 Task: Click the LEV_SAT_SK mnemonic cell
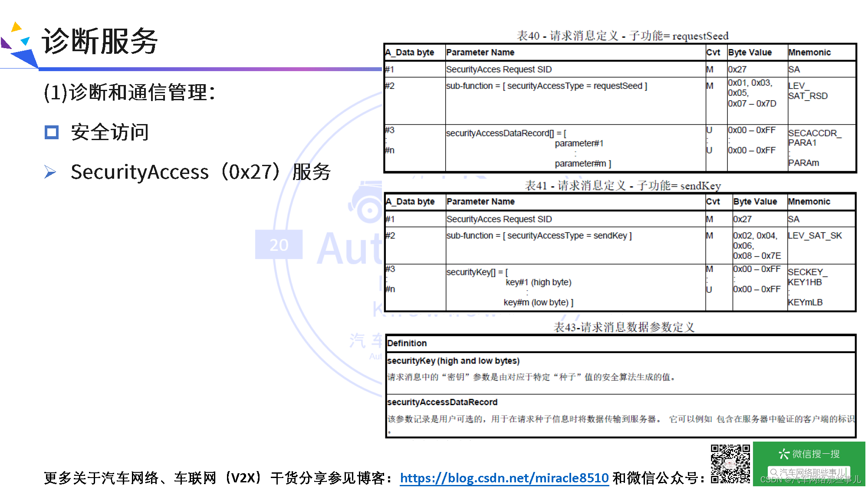815,236
